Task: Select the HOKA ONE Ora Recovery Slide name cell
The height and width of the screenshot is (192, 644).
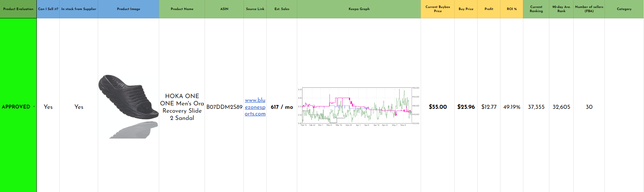Action: point(182,105)
